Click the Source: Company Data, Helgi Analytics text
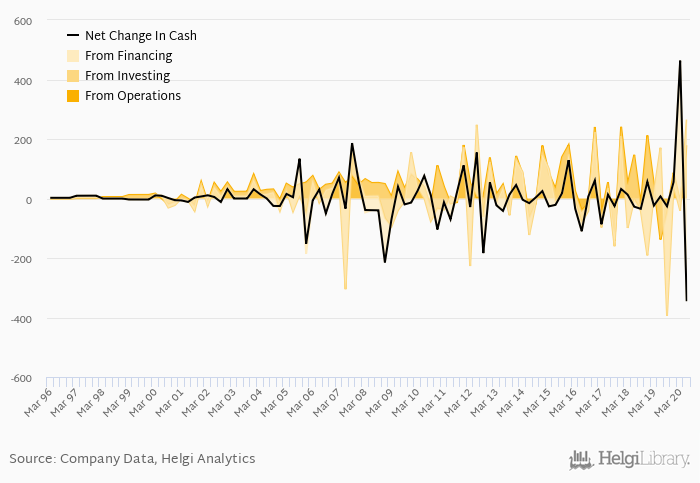Viewport: 700px width, 483px height. 132,459
